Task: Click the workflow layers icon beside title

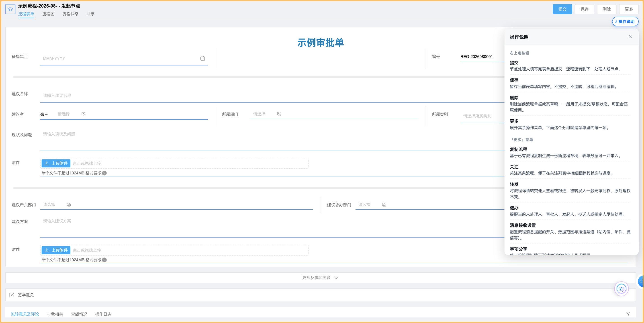Action: pyautogui.click(x=10, y=9)
